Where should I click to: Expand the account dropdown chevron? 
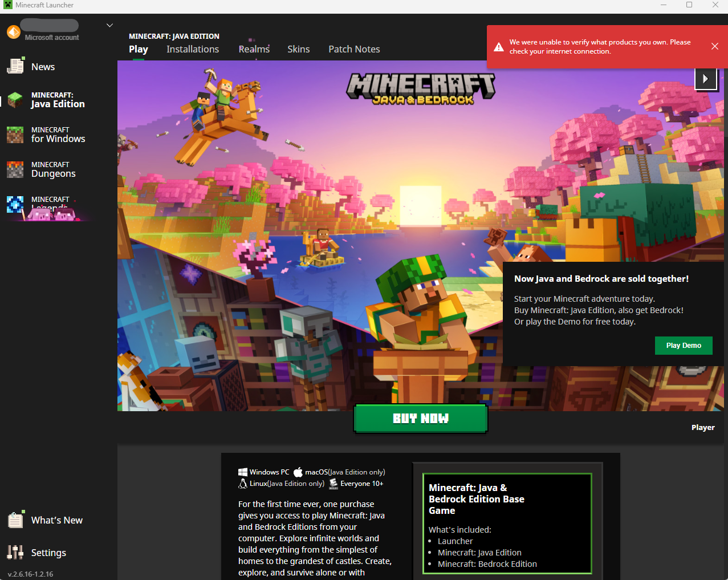tap(110, 25)
